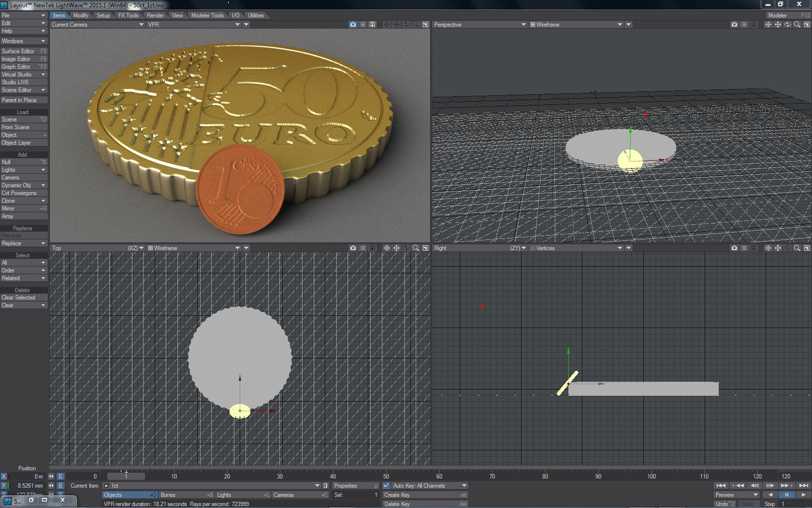Step to next keyframe

point(787,485)
